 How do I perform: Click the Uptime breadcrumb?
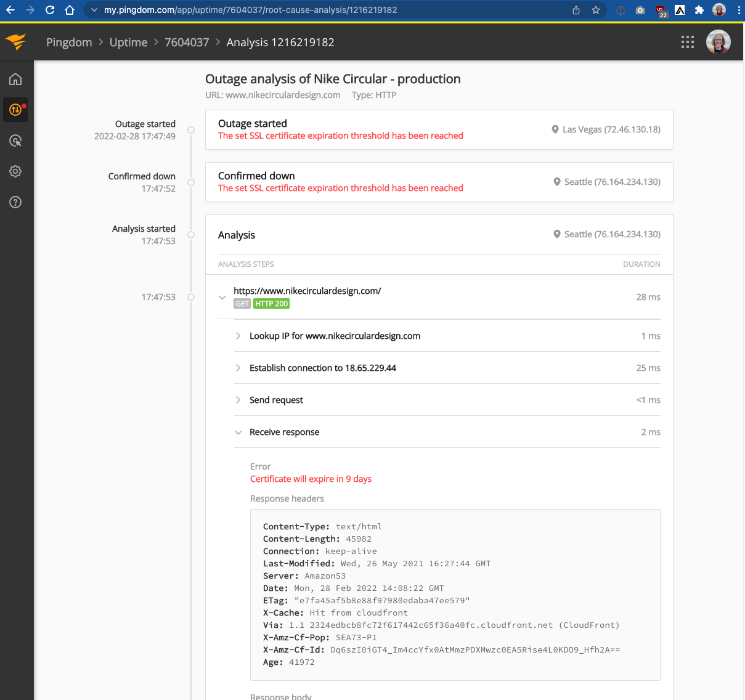click(129, 42)
